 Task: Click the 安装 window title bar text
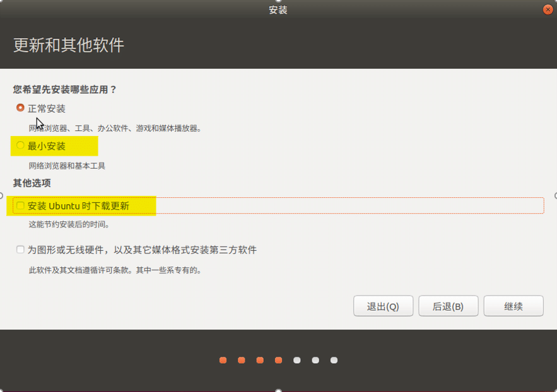[x=278, y=10]
